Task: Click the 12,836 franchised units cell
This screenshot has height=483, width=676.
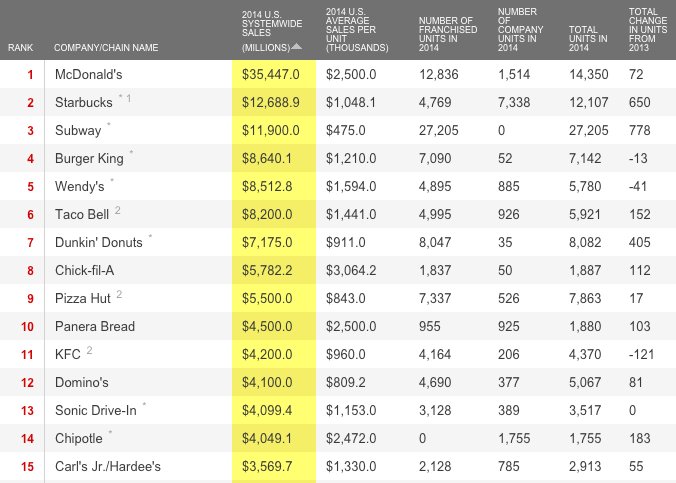Action: (438, 74)
